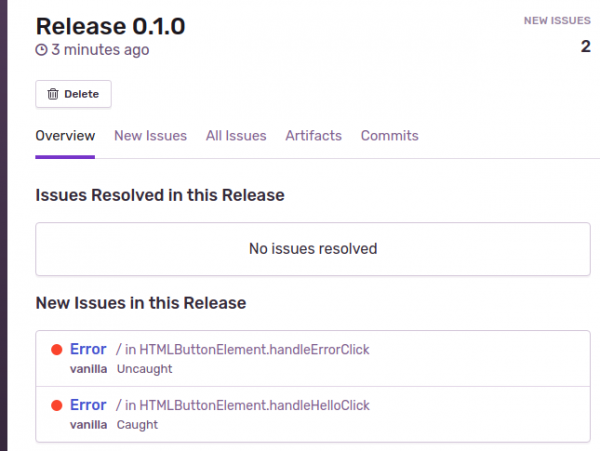Click the Release 0.1.0 title

coord(110,25)
